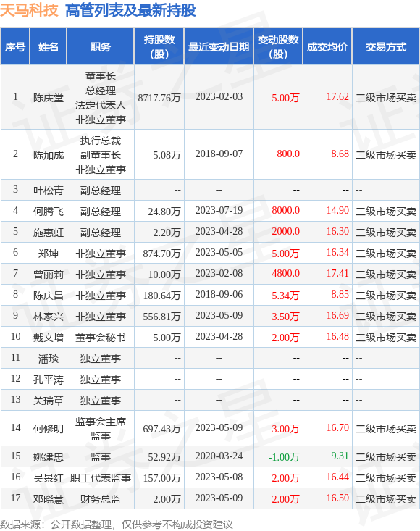Click shareholding value 5.08万
The height and width of the screenshot is (531, 420).
click(x=167, y=155)
